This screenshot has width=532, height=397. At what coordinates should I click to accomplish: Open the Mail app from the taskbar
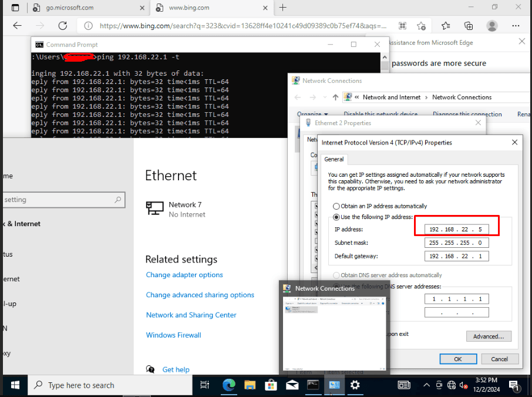tap(292, 385)
